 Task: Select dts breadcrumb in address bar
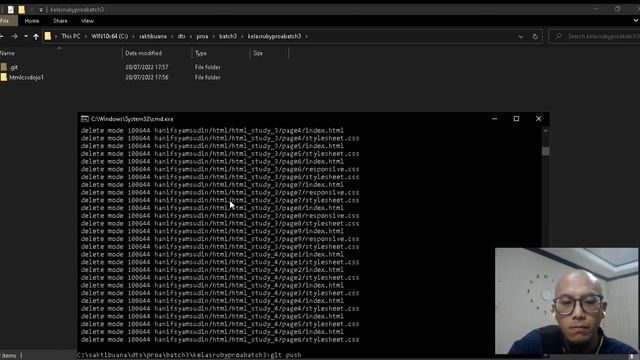point(181,36)
